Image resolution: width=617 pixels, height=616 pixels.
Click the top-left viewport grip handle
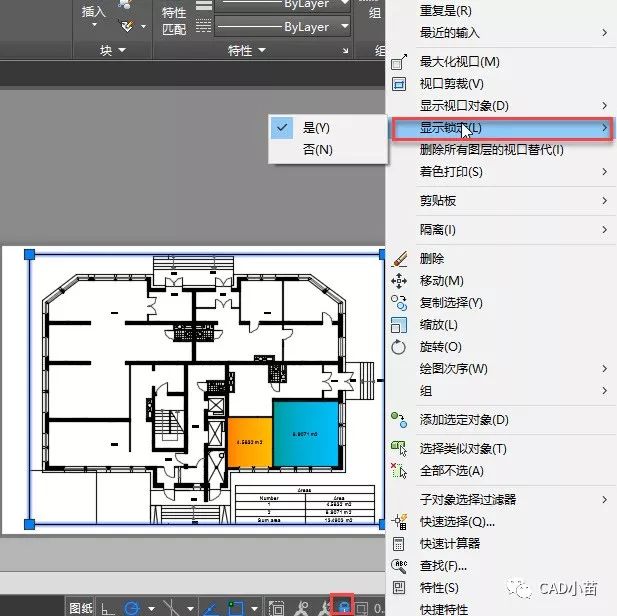click(29, 256)
